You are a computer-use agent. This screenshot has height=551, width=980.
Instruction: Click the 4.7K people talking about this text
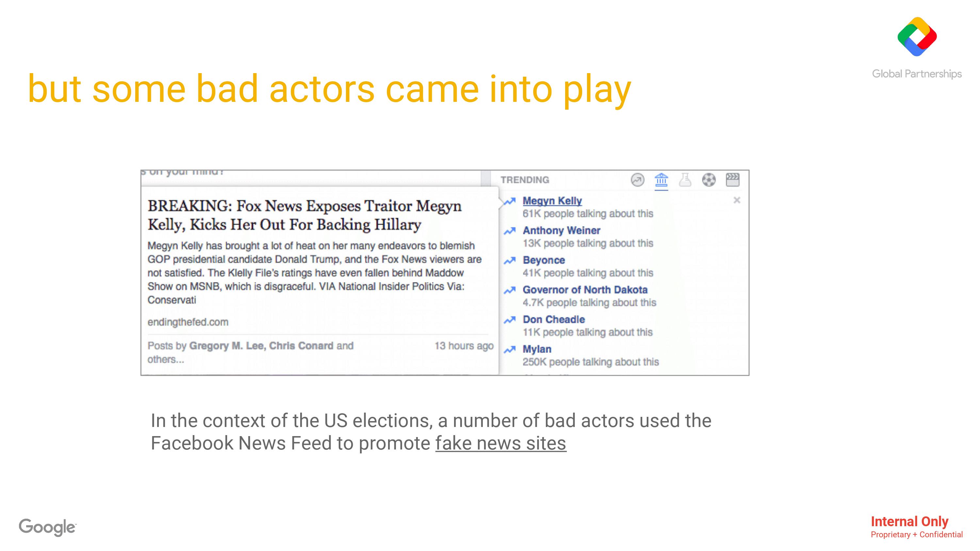click(x=589, y=303)
